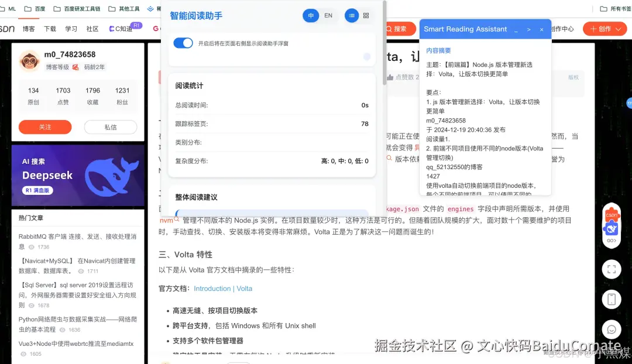Close the Smart Reading Assistant panel

pyautogui.click(x=541, y=30)
